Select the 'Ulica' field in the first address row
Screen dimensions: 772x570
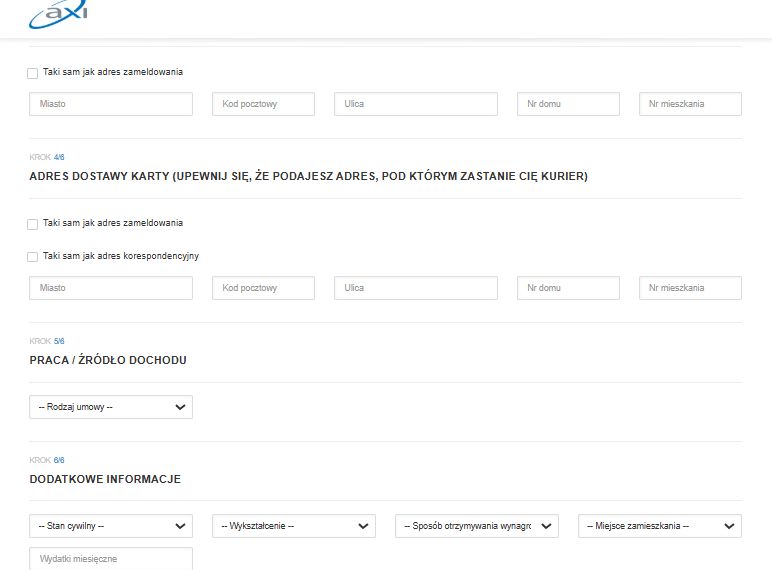(x=415, y=104)
